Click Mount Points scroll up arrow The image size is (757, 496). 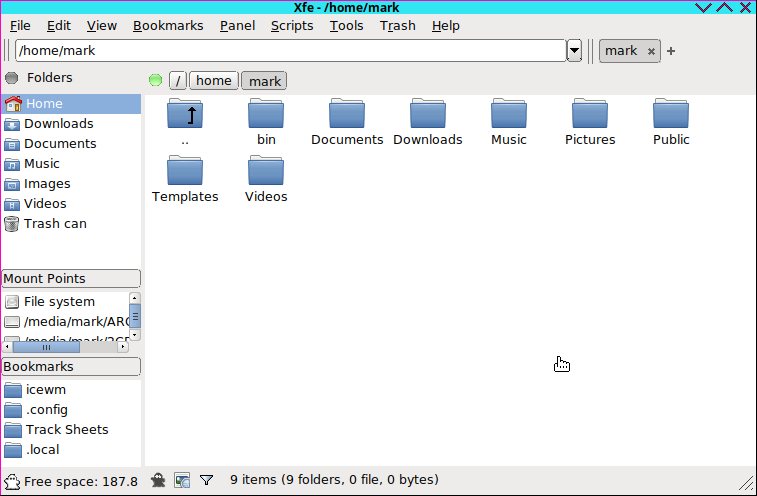[x=135, y=298]
